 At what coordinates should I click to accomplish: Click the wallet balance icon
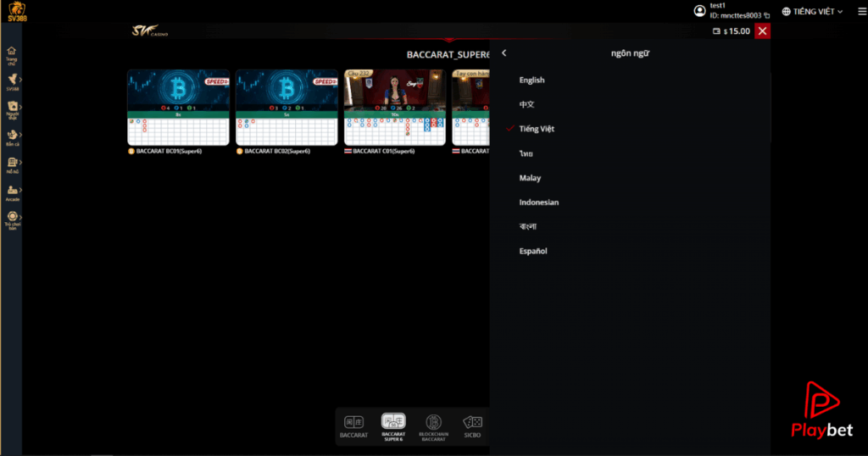tap(716, 31)
